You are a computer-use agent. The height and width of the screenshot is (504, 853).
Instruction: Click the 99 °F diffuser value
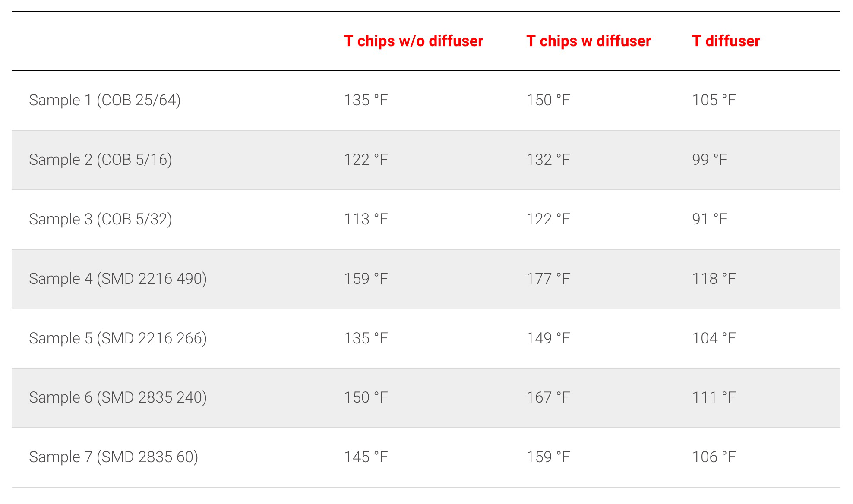(709, 160)
